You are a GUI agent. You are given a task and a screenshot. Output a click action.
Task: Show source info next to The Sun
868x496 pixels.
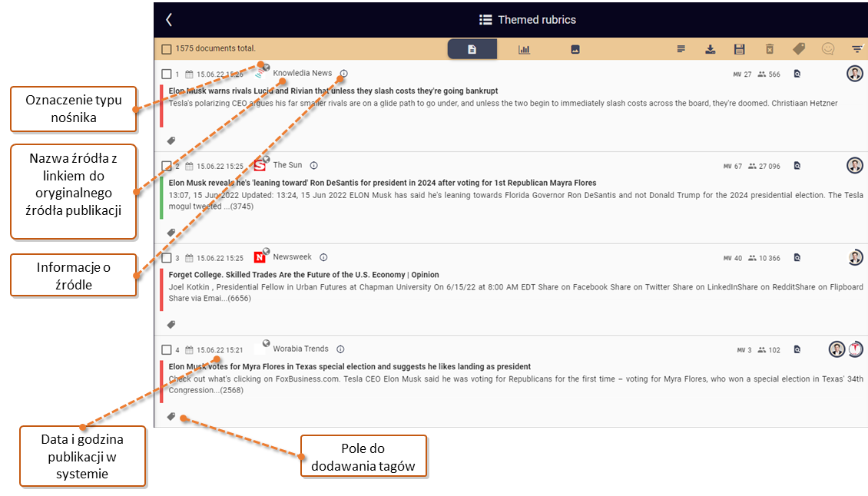click(x=314, y=166)
